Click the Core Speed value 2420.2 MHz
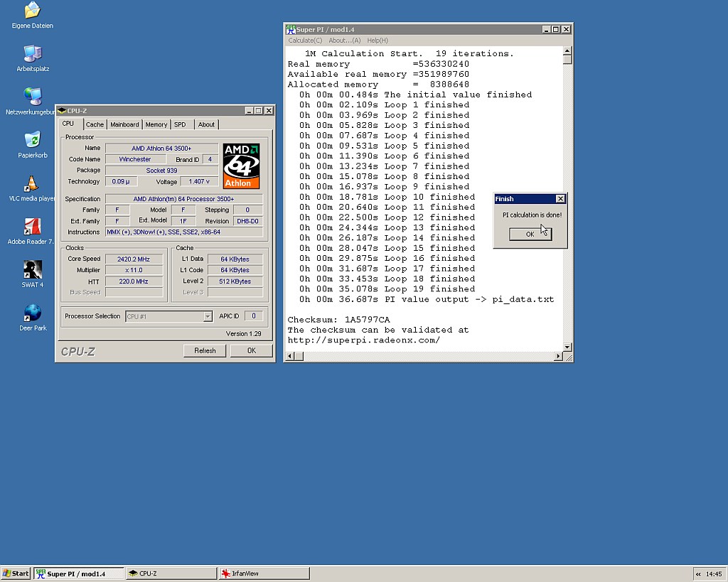 (x=134, y=259)
